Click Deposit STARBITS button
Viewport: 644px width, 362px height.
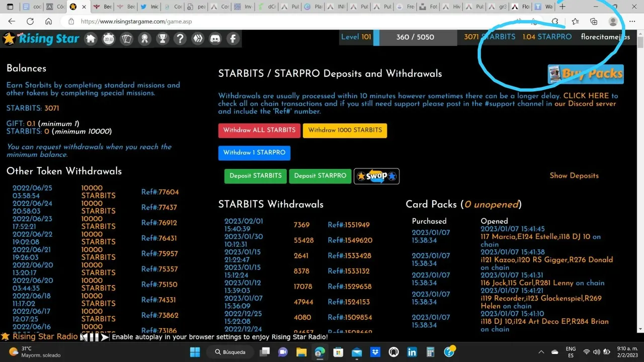click(x=256, y=176)
